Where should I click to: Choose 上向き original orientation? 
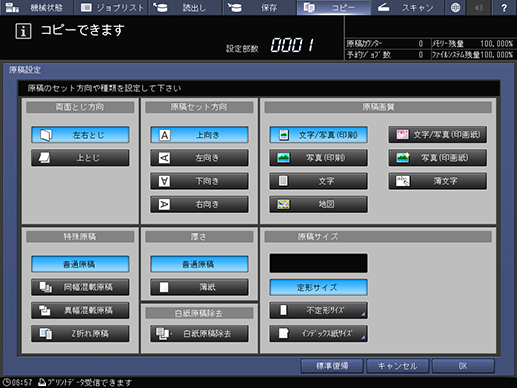pyautogui.click(x=199, y=135)
